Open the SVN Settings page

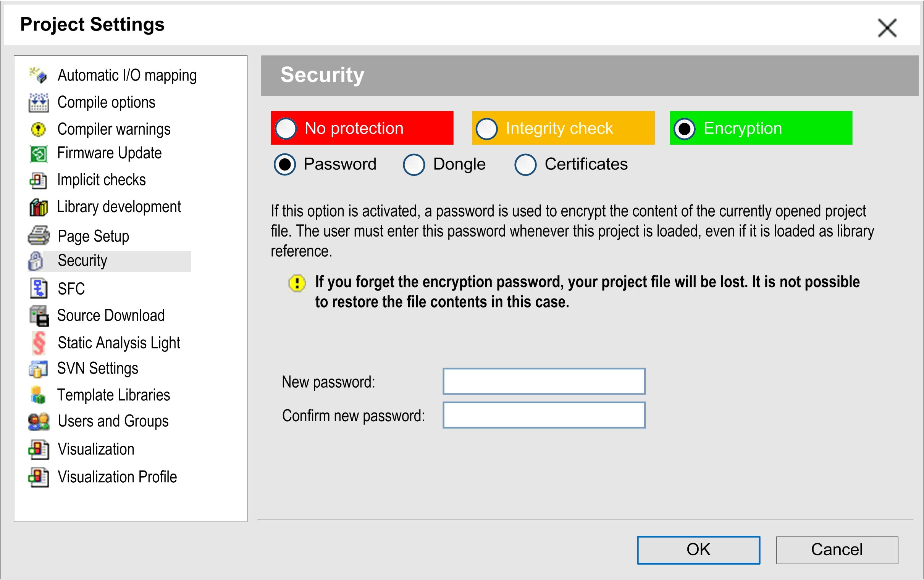[x=98, y=368]
